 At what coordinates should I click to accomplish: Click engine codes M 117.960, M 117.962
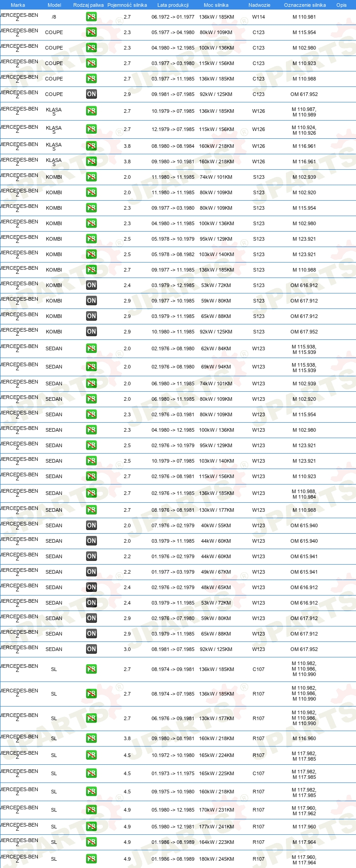(304, 811)
